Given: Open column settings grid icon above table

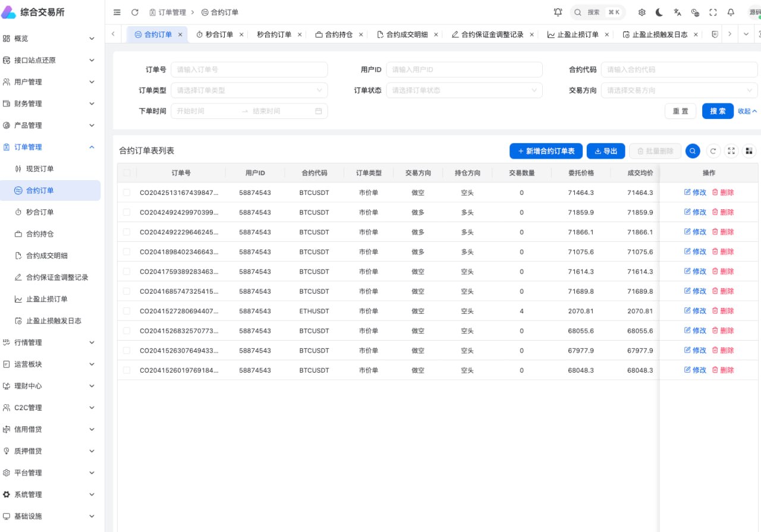Looking at the screenshot, I should (749, 151).
